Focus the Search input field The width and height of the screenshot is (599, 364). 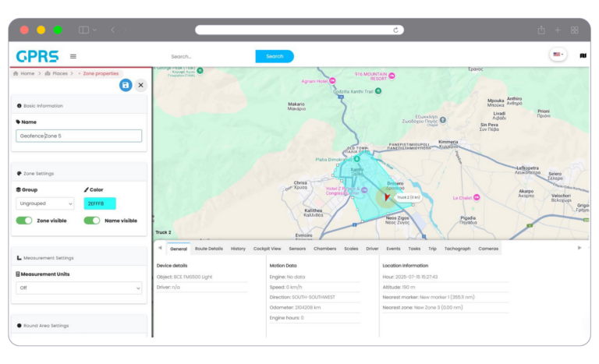point(210,57)
